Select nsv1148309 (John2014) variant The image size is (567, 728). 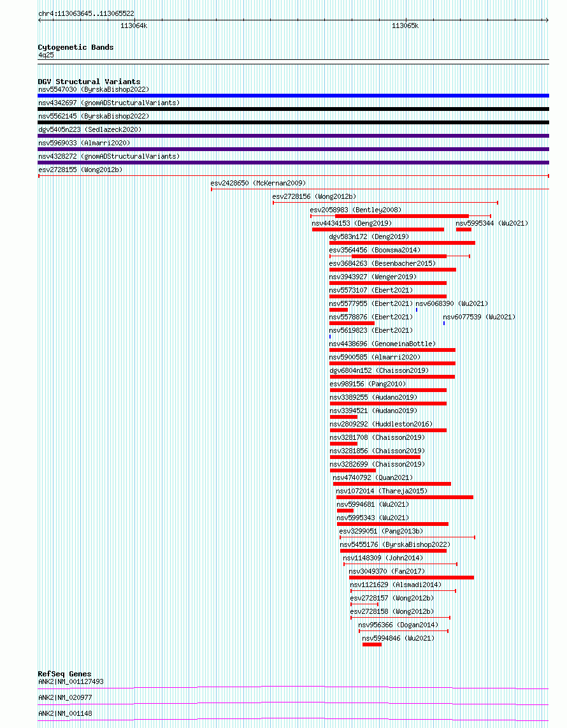tap(382, 559)
